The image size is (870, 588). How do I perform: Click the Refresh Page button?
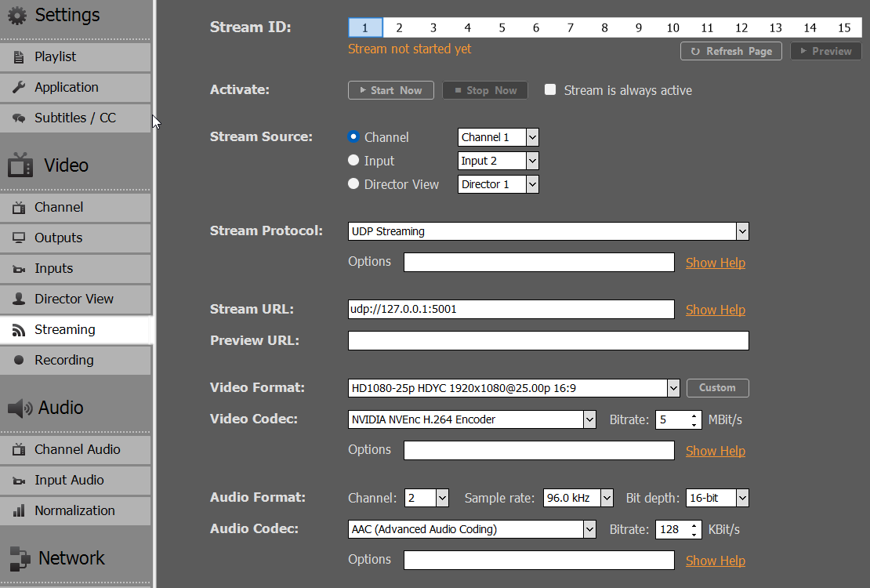click(x=731, y=51)
